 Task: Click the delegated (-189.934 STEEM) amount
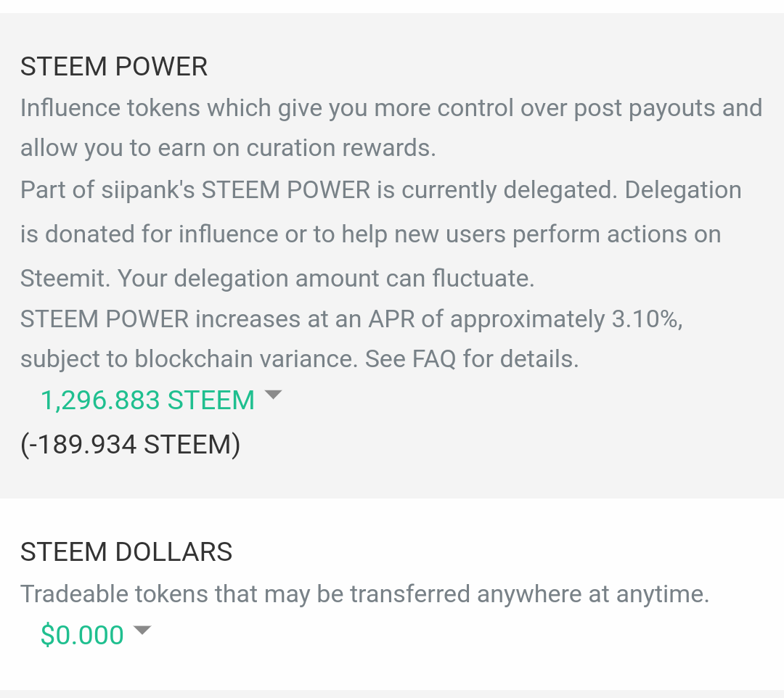click(x=130, y=444)
